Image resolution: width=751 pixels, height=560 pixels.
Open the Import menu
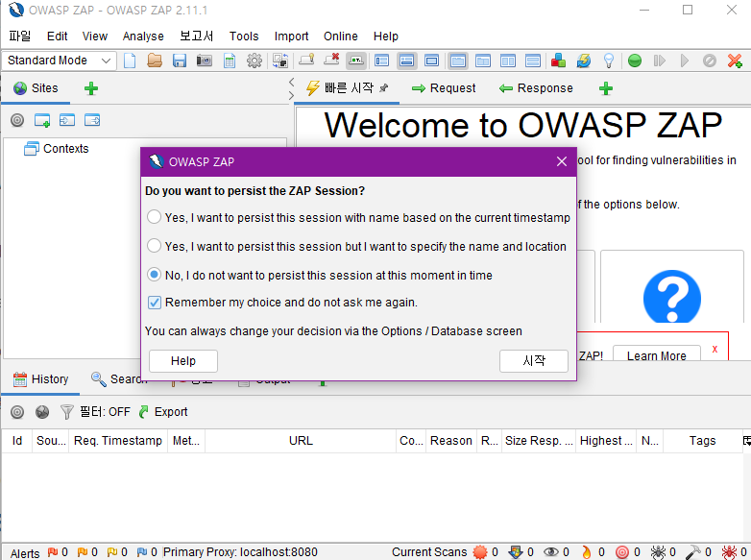tap(291, 36)
